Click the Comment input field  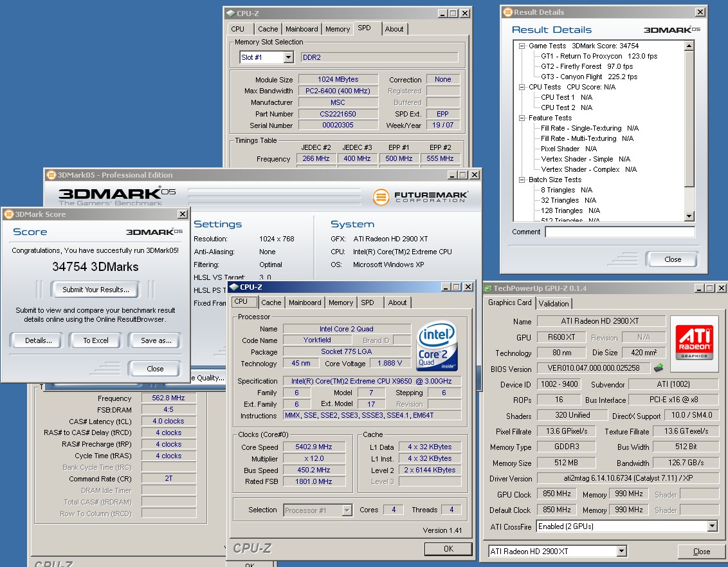point(620,232)
